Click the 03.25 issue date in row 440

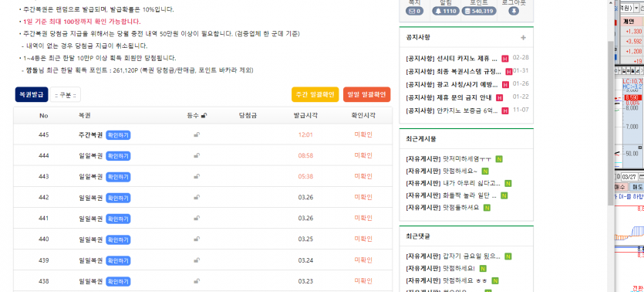[x=305, y=239]
